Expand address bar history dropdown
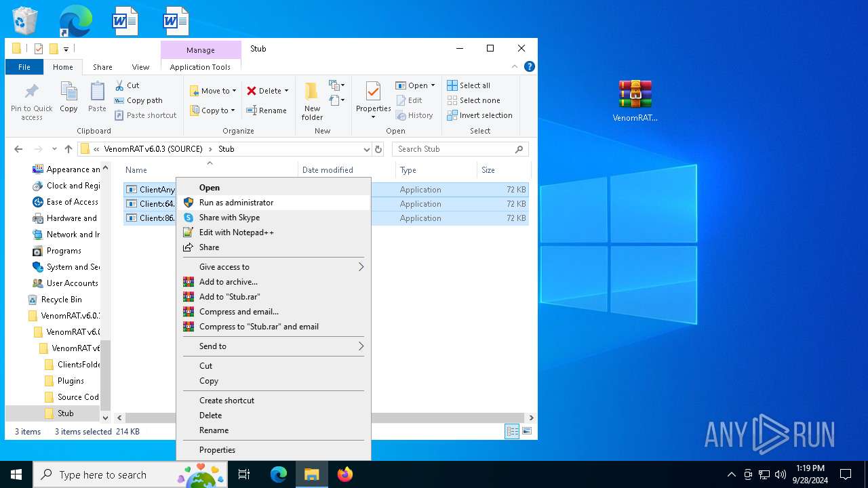 tap(367, 149)
